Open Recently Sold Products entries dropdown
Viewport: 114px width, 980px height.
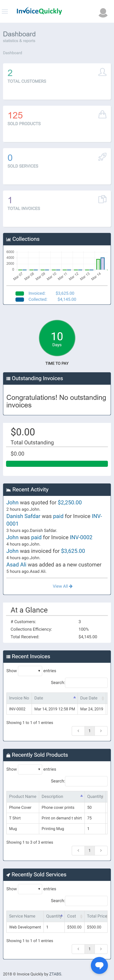tap(30, 769)
